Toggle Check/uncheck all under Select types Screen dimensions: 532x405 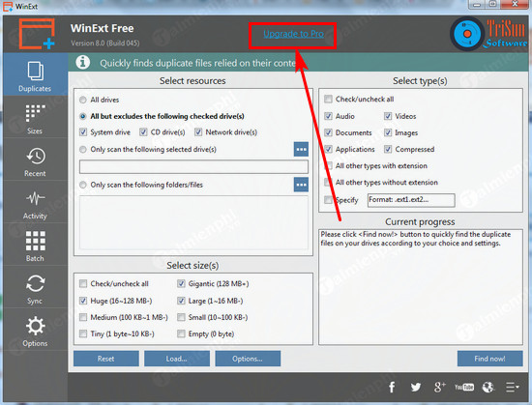pos(328,99)
